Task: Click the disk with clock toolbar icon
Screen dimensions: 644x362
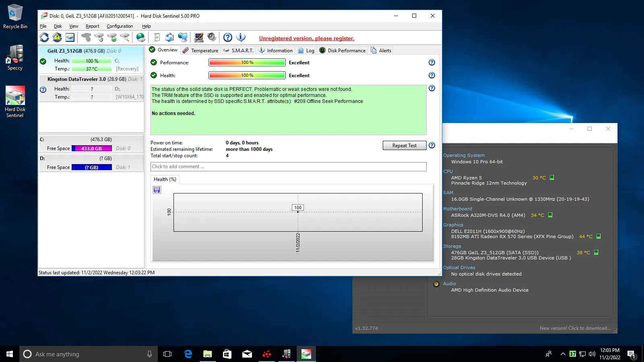Action: pyautogui.click(x=99, y=37)
